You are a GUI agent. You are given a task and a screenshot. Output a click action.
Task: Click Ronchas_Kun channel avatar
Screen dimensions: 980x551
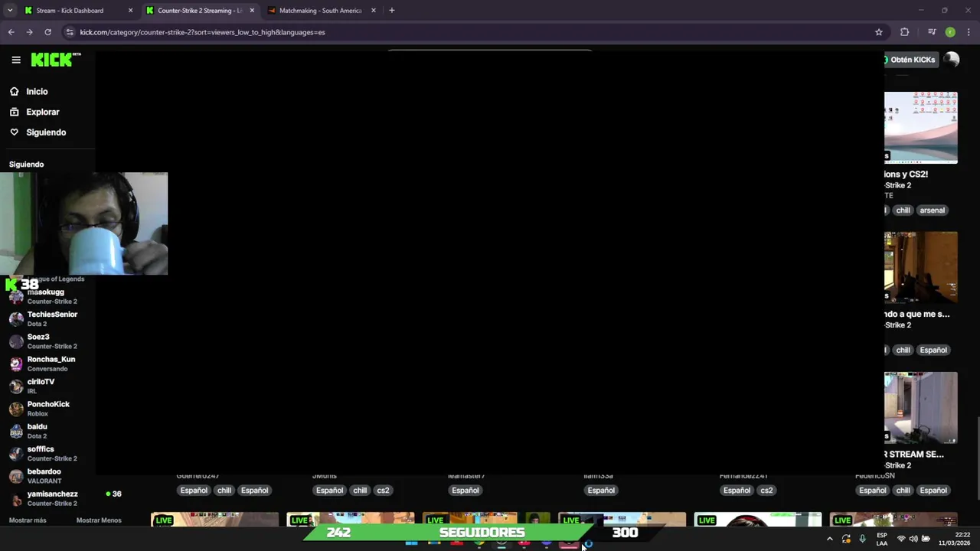click(x=16, y=364)
